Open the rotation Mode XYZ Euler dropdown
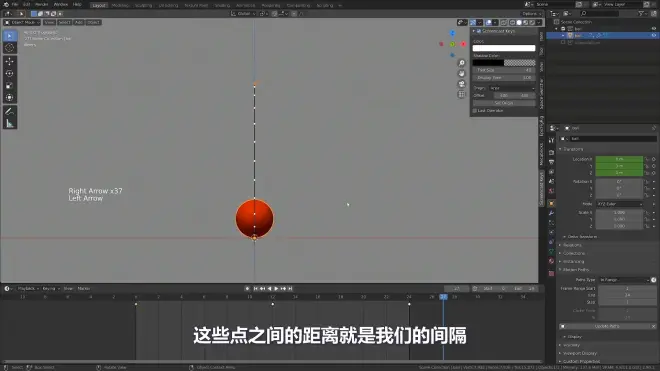 pyautogui.click(x=620, y=204)
